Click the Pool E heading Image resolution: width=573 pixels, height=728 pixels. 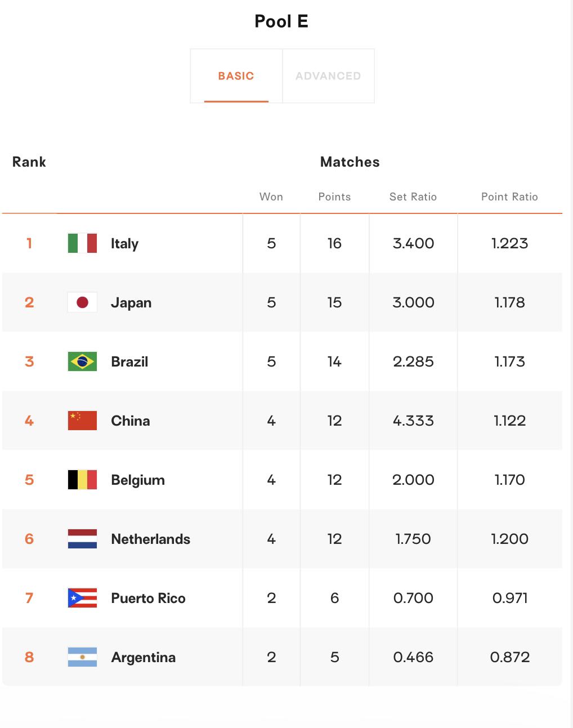pyautogui.click(x=281, y=21)
